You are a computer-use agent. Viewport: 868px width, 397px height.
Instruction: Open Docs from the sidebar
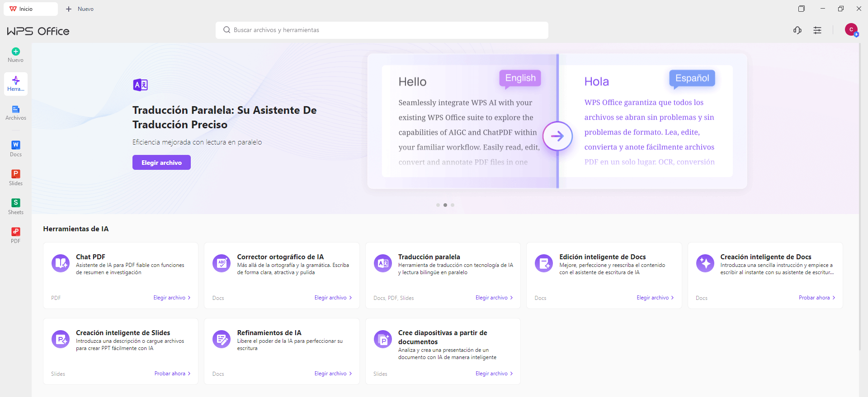coord(16,149)
